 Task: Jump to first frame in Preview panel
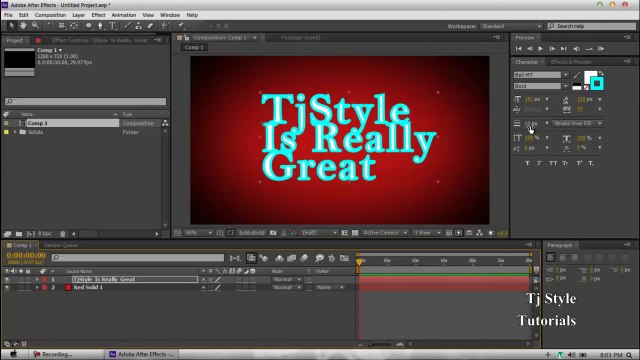coord(518,49)
